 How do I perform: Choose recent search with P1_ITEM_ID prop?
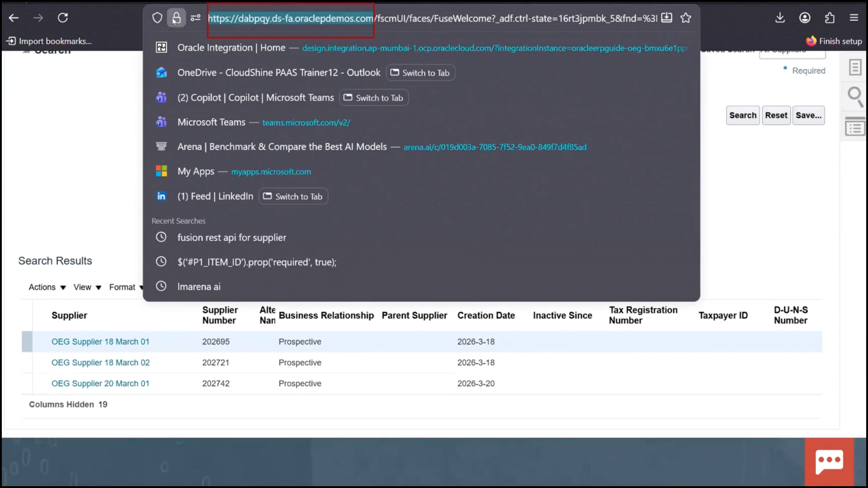(421, 262)
